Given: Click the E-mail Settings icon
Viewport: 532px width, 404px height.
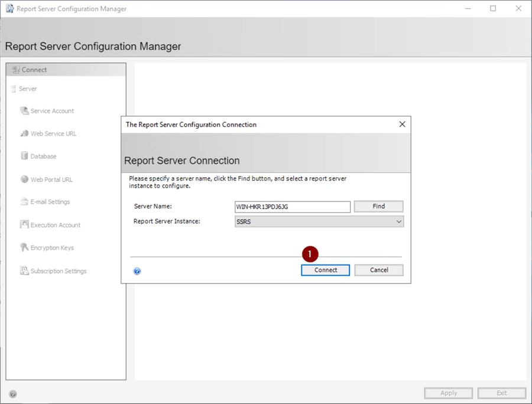Looking at the screenshot, I should [x=24, y=202].
